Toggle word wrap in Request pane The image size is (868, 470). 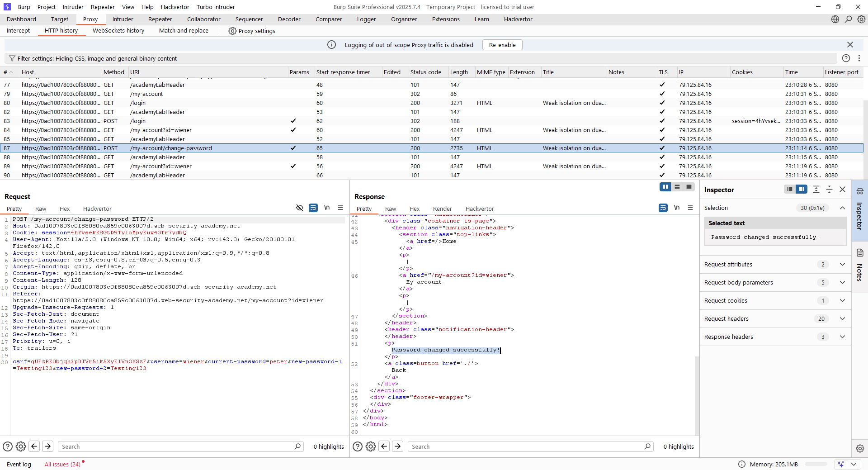(313, 208)
